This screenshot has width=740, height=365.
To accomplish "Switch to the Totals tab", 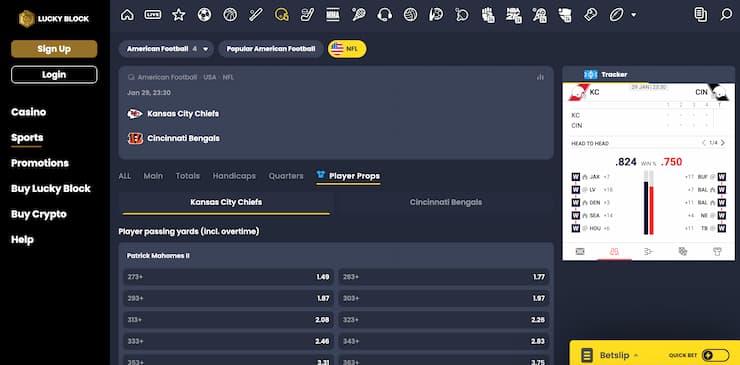I will pyautogui.click(x=188, y=176).
